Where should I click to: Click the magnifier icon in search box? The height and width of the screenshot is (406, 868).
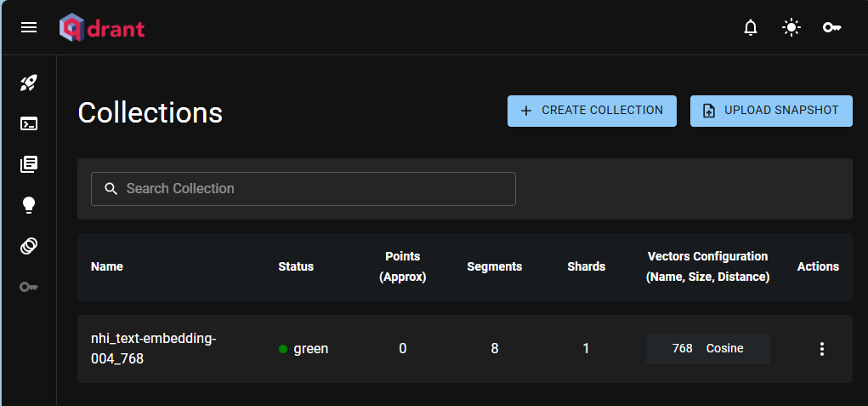(x=111, y=189)
